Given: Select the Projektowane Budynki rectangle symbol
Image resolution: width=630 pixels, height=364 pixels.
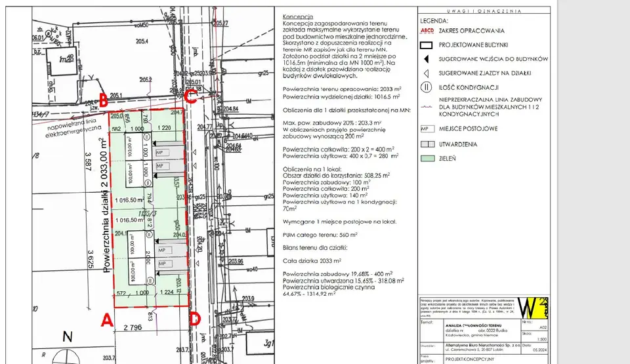Looking at the screenshot, I should 427,45.
